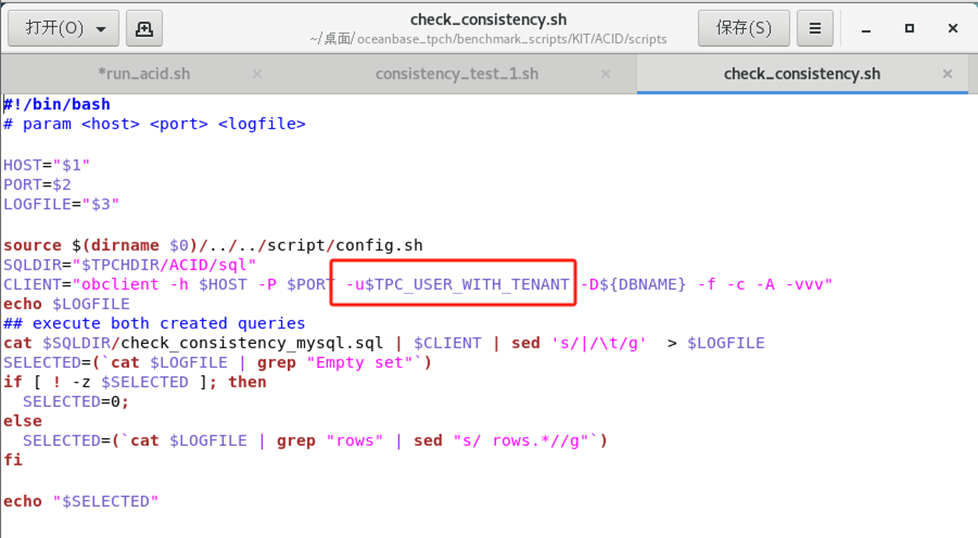Click the 'echo $LOGFILE' line
Viewport: 978px width, 538px height.
67,304
